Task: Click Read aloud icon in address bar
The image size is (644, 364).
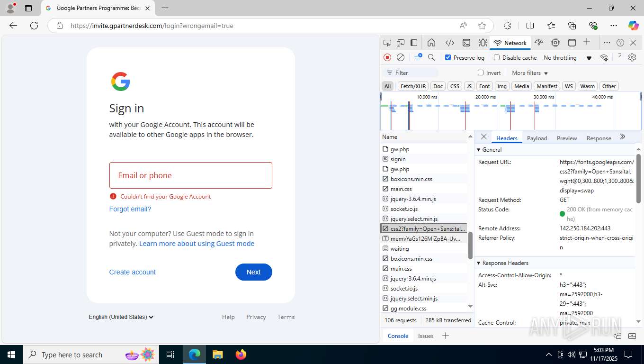Action: [463, 26]
